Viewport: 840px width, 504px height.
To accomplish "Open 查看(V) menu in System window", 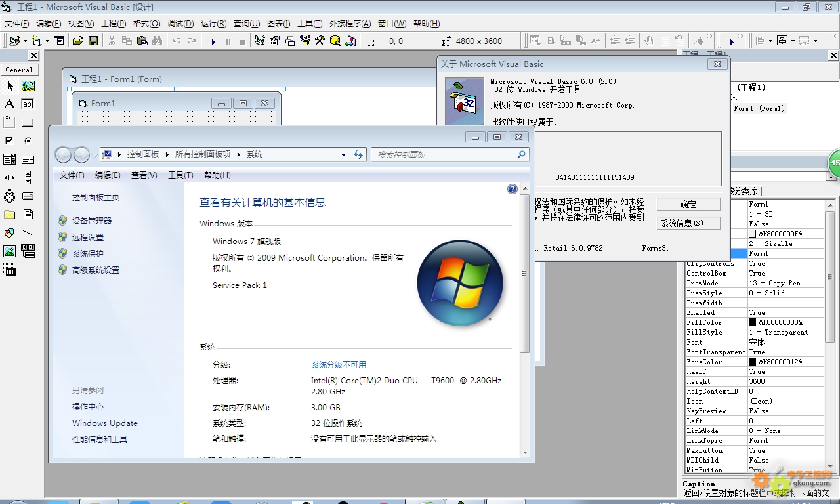I will (x=144, y=175).
